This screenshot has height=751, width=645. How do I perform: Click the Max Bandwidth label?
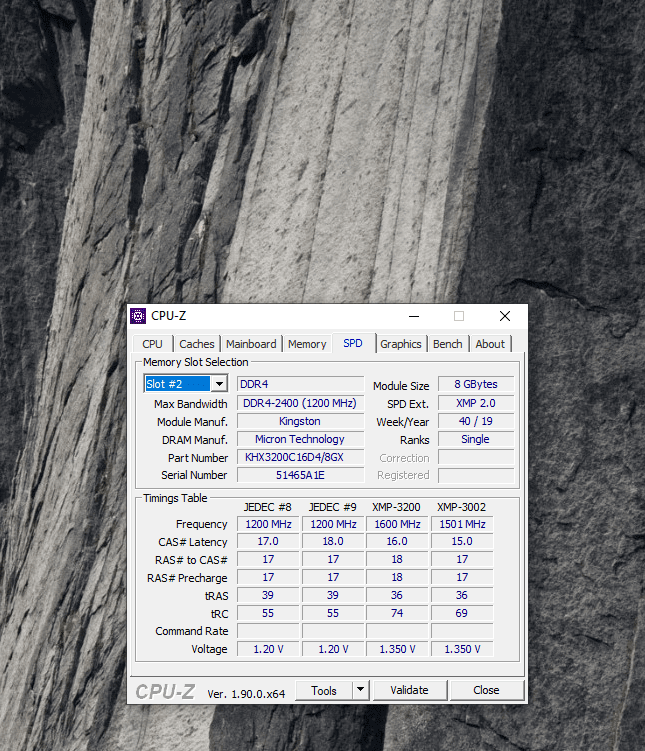tap(191, 404)
